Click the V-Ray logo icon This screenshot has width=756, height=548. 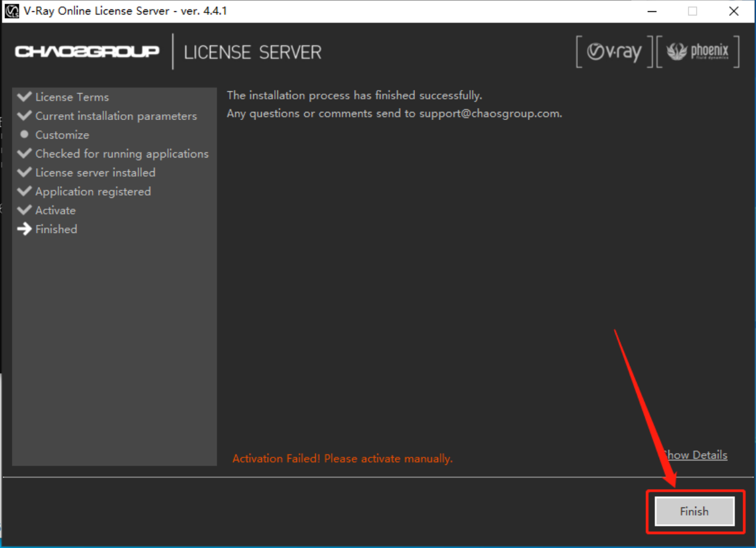point(614,52)
